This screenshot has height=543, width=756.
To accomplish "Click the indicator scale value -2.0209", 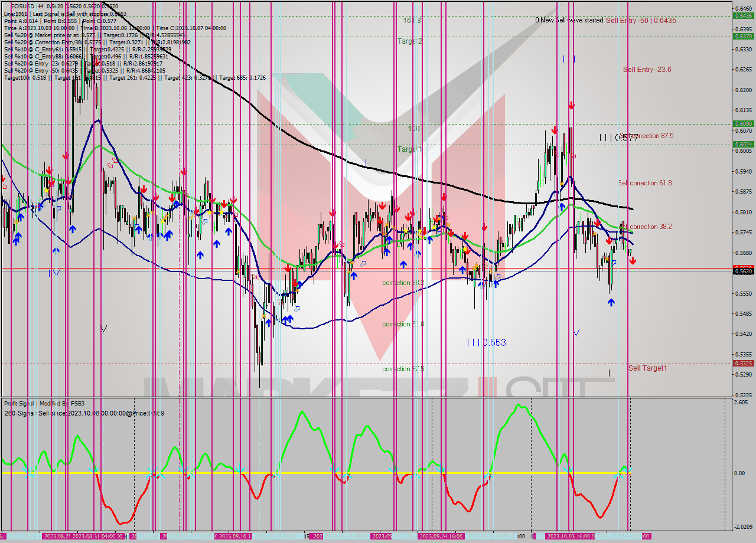I will click(x=743, y=527).
